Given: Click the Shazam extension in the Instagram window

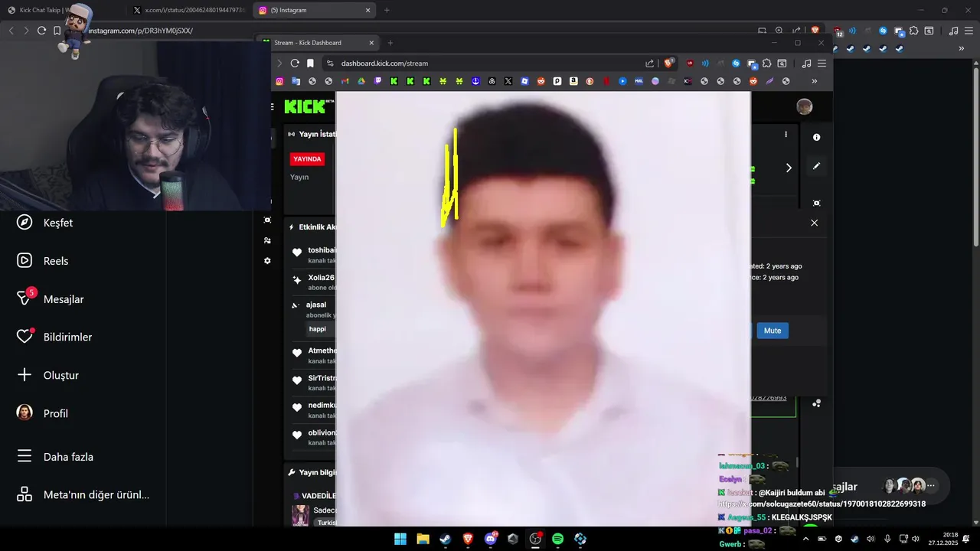Looking at the screenshot, I should pyautogui.click(x=883, y=31).
